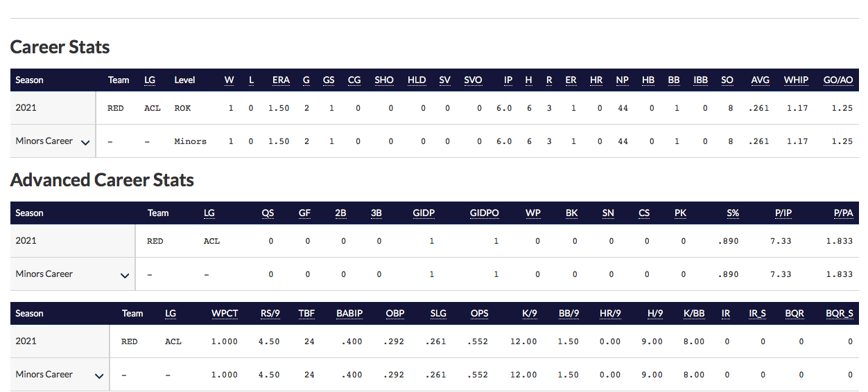Viewport: 868px width, 392px height.
Task: Click the K/BB column header
Action: click(x=694, y=314)
